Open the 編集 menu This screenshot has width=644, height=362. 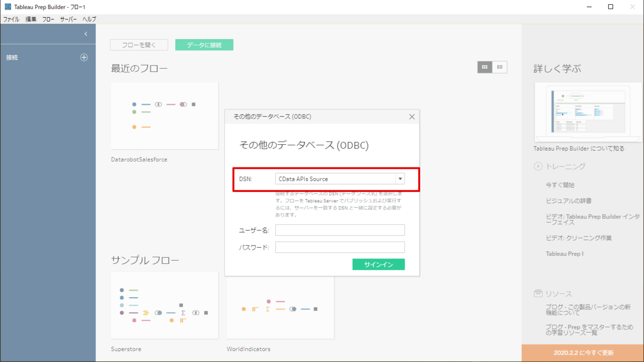[31, 19]
